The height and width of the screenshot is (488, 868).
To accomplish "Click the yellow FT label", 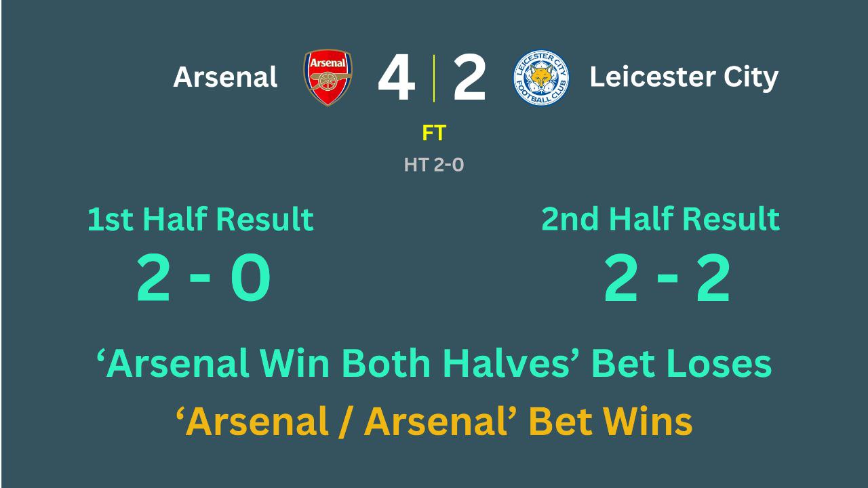I will (x=434, y=133).
